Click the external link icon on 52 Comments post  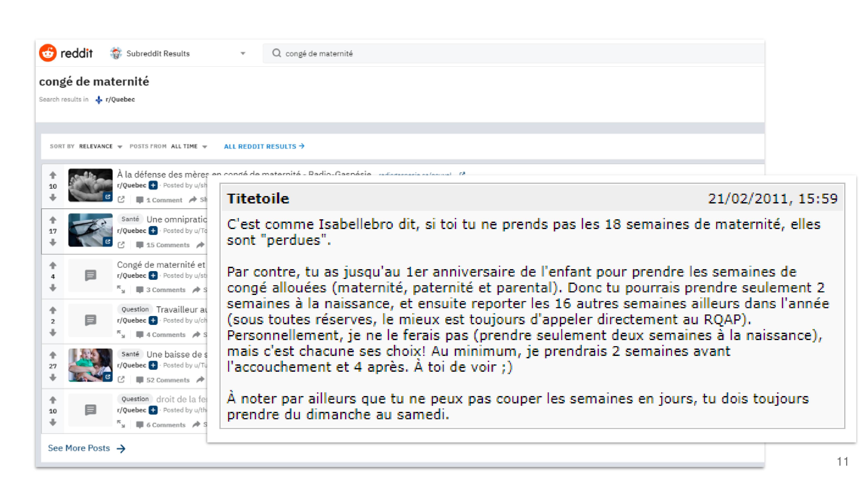pyautogui.click(x=121, y=380)
